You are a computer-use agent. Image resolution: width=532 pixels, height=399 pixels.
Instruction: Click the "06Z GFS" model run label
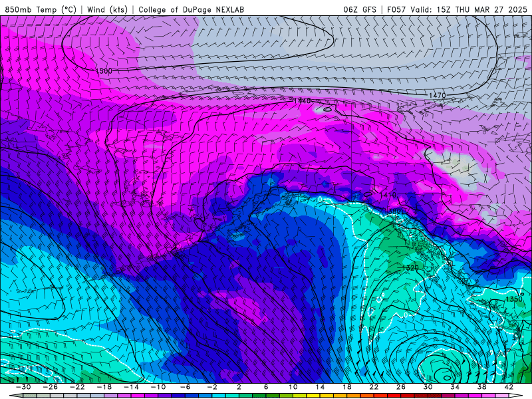pyautogui.click(x=360, y=9)
